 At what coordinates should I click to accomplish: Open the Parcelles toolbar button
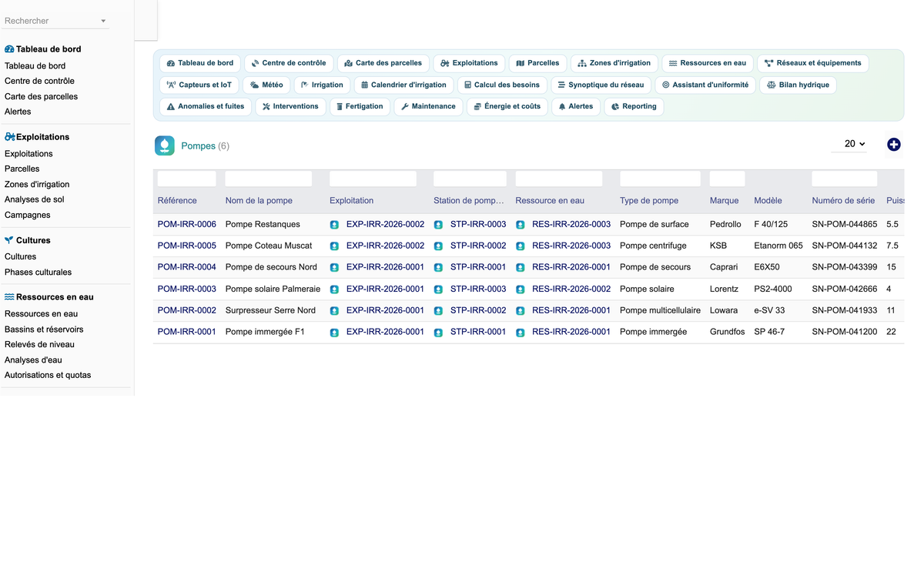(x=537, y=63)
